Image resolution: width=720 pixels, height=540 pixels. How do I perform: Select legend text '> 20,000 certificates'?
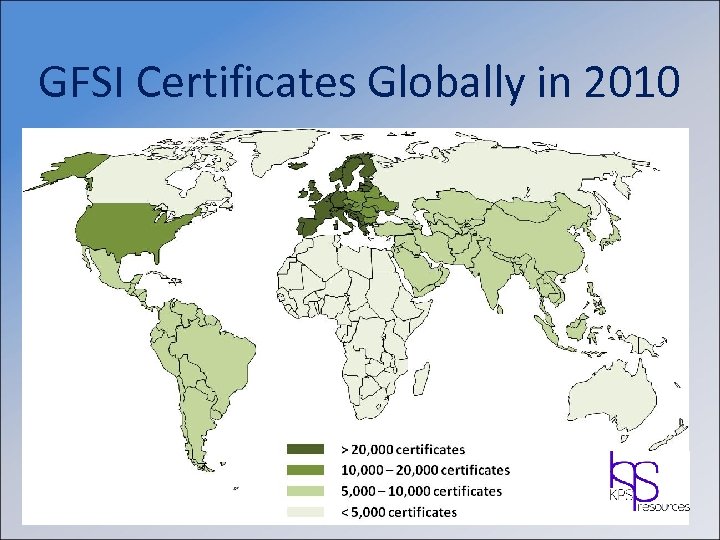pyautogui.click(x=403, y=449)
